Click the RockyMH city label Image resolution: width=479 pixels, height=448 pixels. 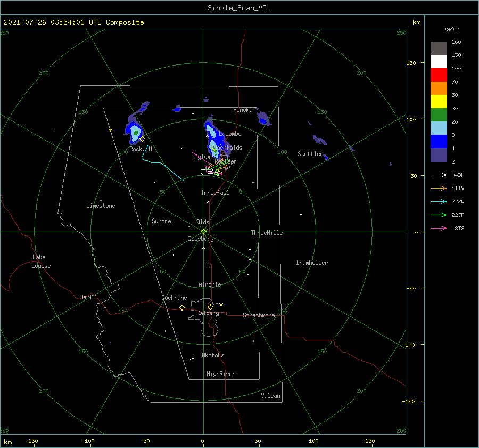pos(141,149)
